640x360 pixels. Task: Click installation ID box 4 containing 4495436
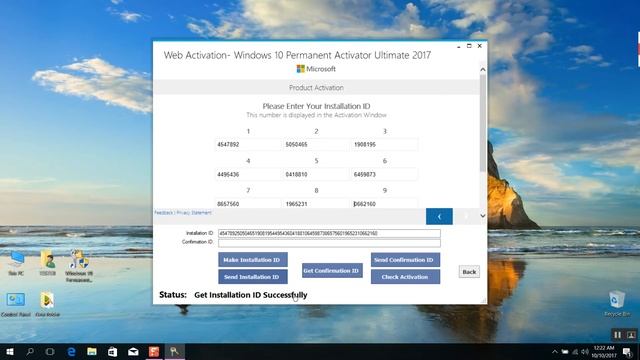pyautogui.click(x=247, y=174)
